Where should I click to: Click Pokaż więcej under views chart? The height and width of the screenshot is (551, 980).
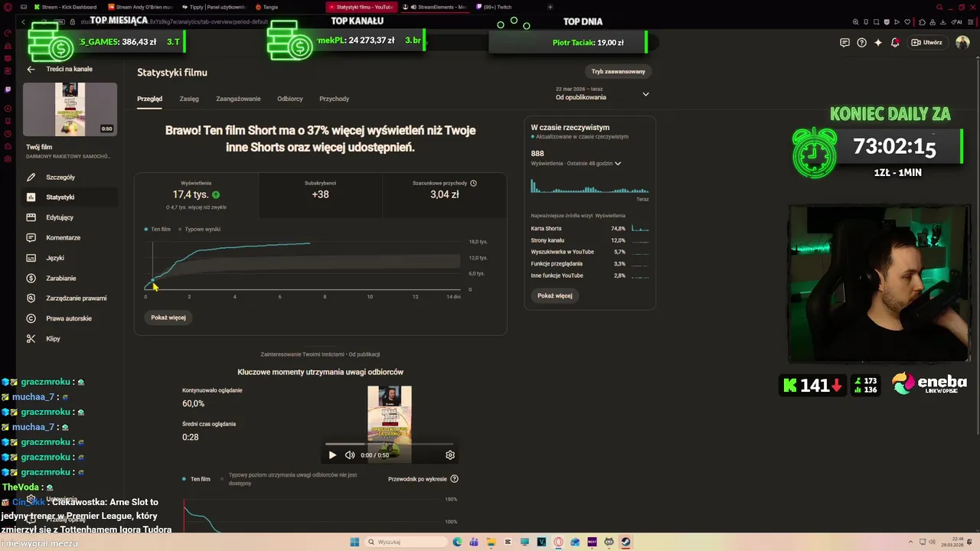[x=168, y=317]
